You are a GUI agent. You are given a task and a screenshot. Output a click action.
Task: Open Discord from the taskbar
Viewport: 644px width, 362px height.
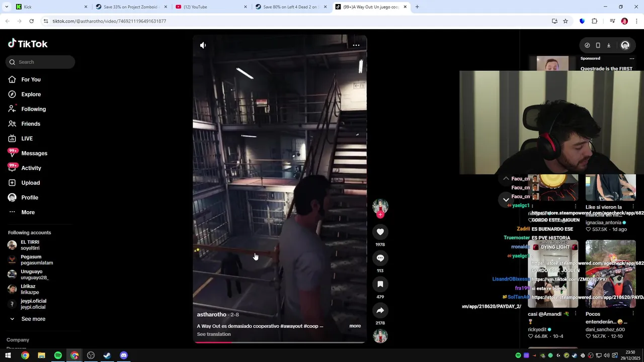point(124,355)
